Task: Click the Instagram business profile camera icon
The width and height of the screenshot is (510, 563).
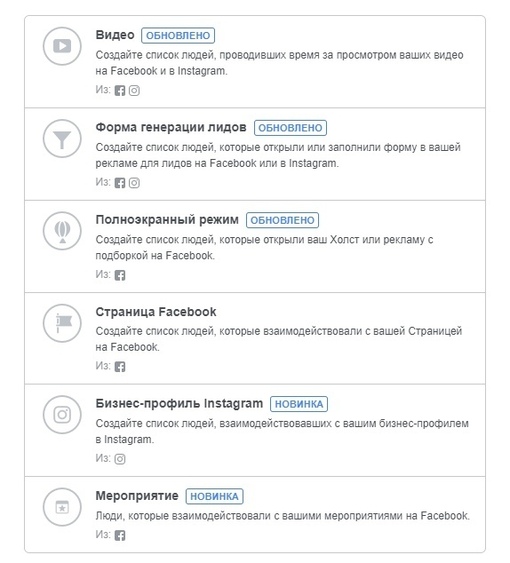Action: [62, 415]
